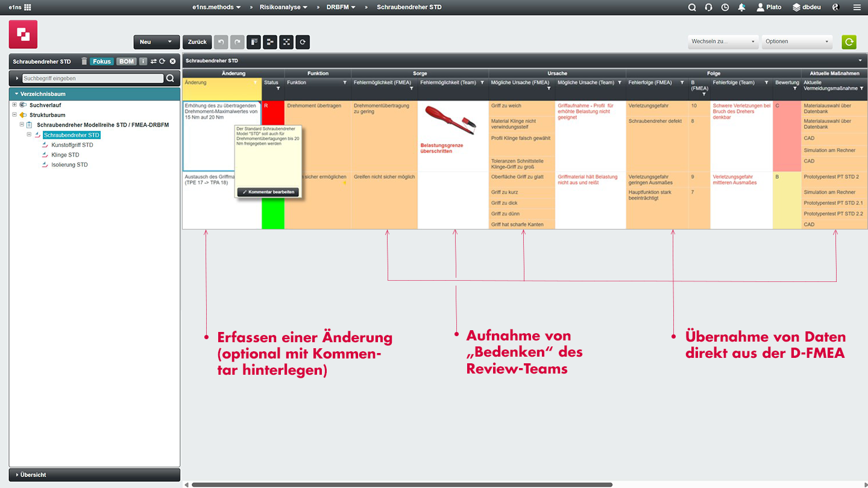
Task: Click the expand-view icon in the toolbar
Action: pos(286,42)
